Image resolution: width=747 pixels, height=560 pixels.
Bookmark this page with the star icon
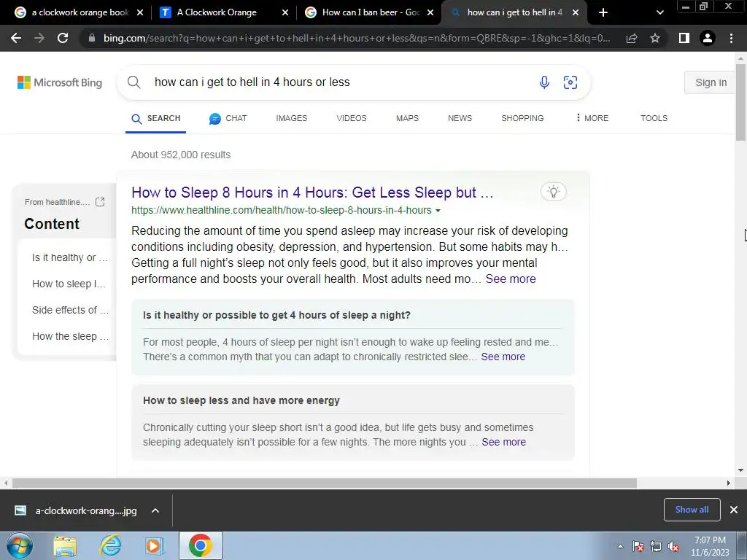[x=655, y=38]
